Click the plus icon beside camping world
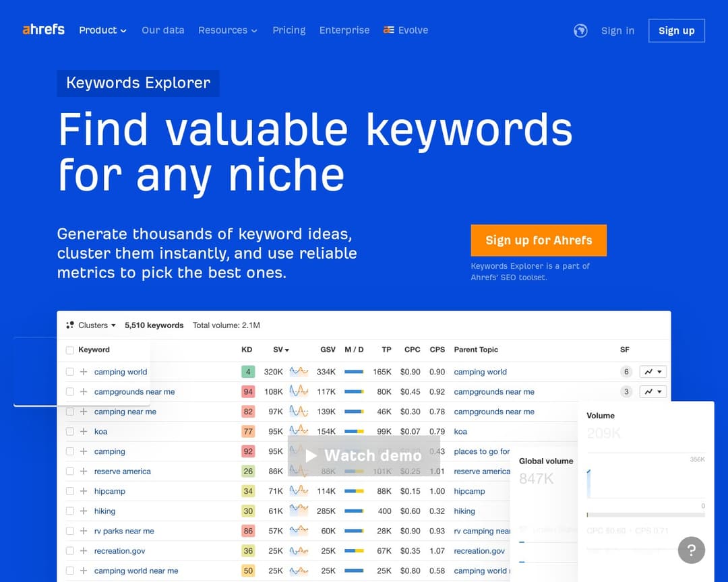Screen dimensions: 728x582 tap(82, 371)
